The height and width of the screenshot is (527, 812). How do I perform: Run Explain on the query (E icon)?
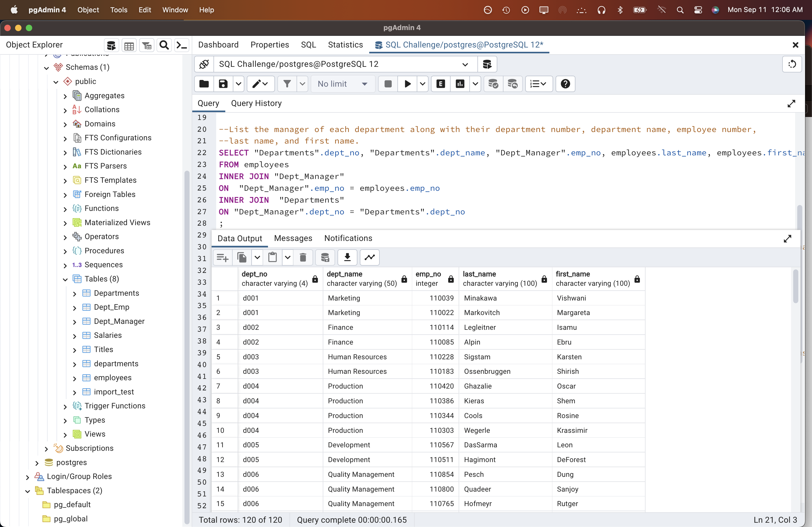(x=440, y=84)
